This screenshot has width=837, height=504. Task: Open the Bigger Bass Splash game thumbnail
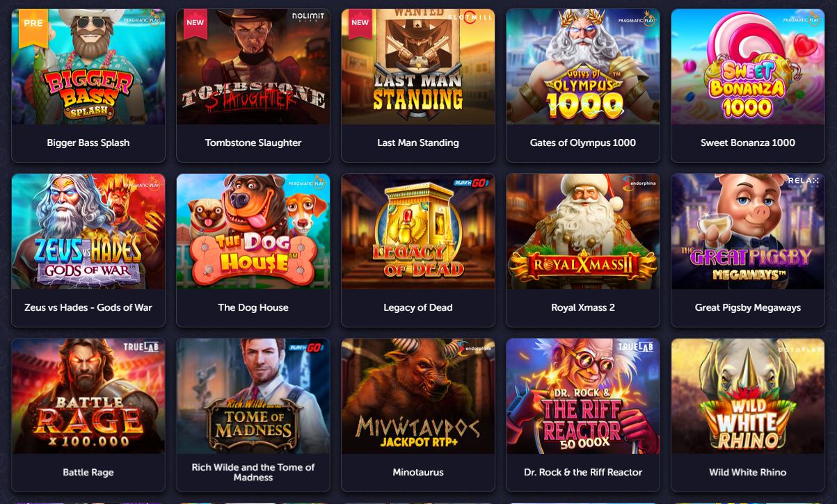88,67
